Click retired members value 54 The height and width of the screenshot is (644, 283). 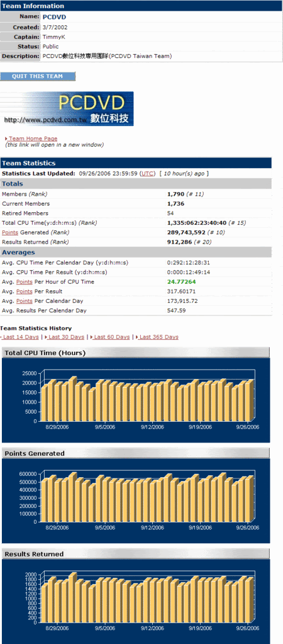coord(170,213)
